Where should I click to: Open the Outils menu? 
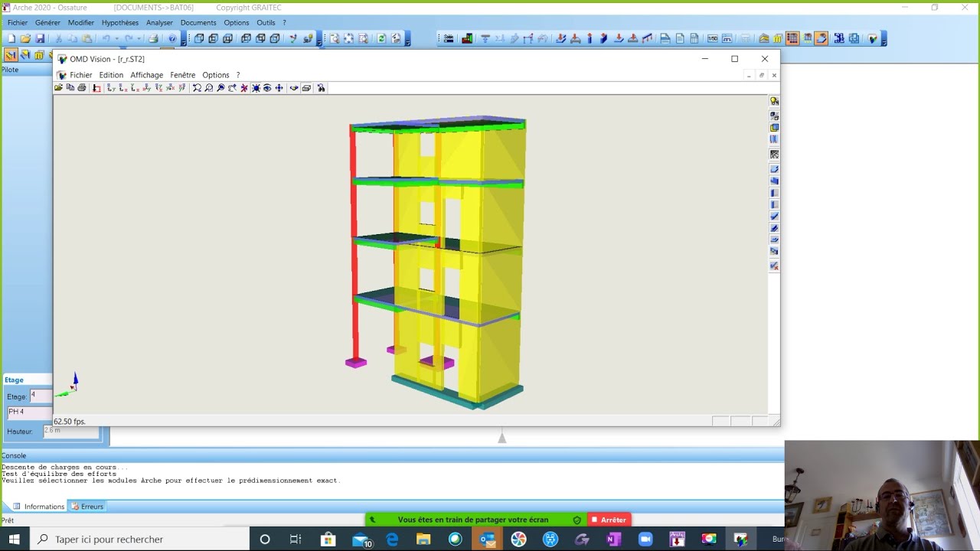click(266, 23)
